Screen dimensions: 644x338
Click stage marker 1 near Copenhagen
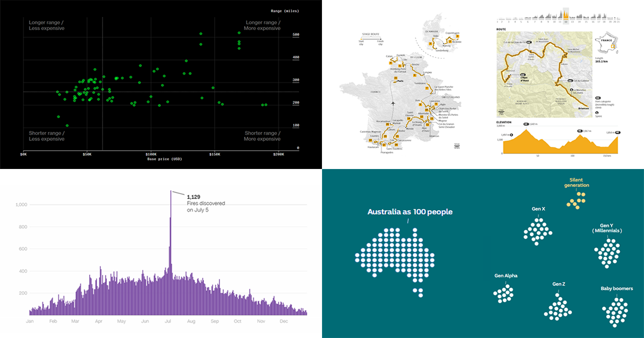pyautogui.click(x=457, y=36)
